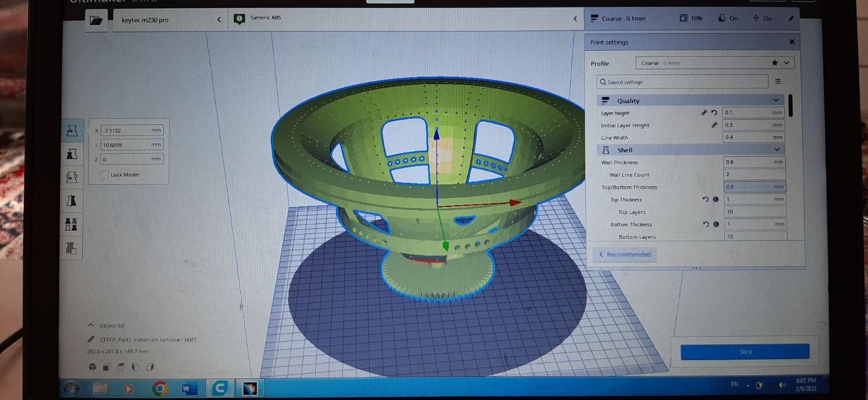Image resolution: width=868 pixels, height=400 pixels.
Task: Reset Layer Height to its default value
Action: [713, 113]
